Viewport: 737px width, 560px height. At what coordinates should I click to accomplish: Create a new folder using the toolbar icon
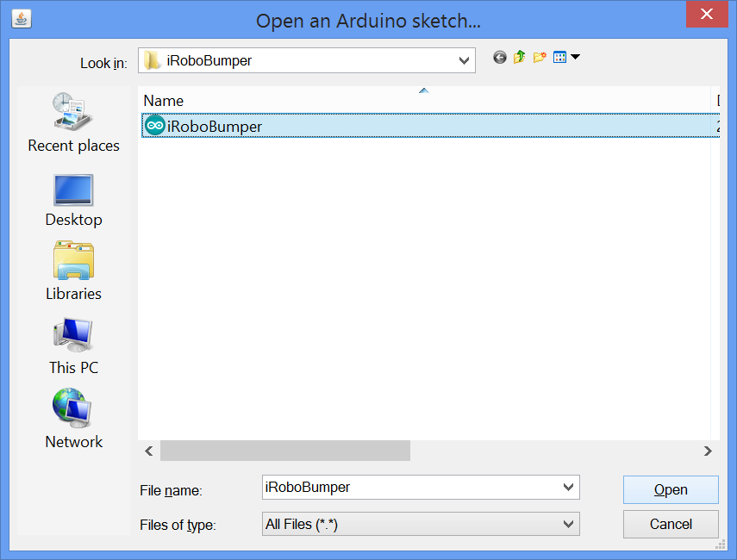pyautogui.click(x=540, y=58)
